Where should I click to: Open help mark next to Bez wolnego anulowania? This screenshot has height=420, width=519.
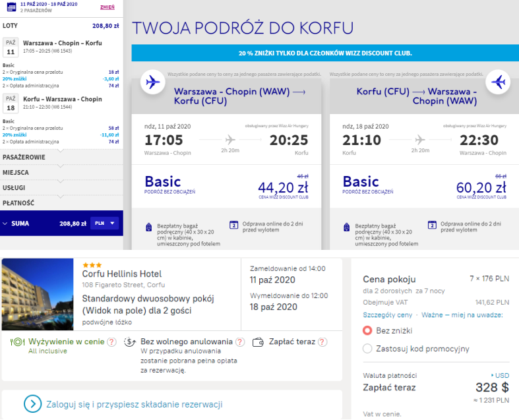click(x=240, y=342)
